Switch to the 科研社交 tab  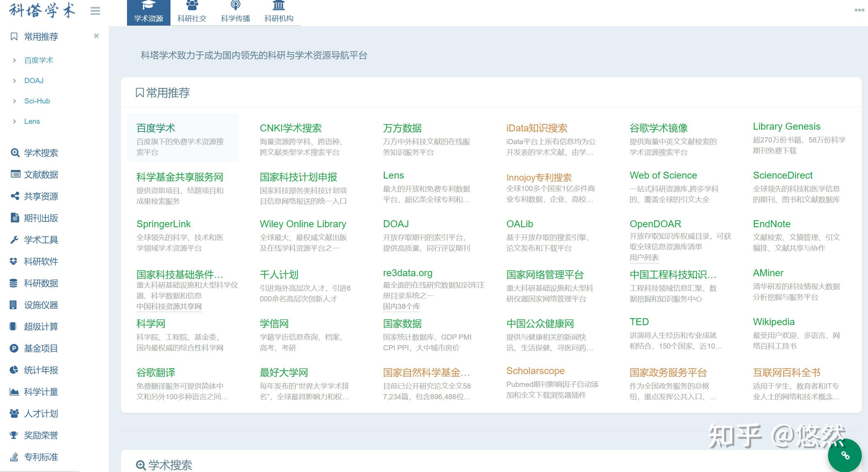[192, 13]
